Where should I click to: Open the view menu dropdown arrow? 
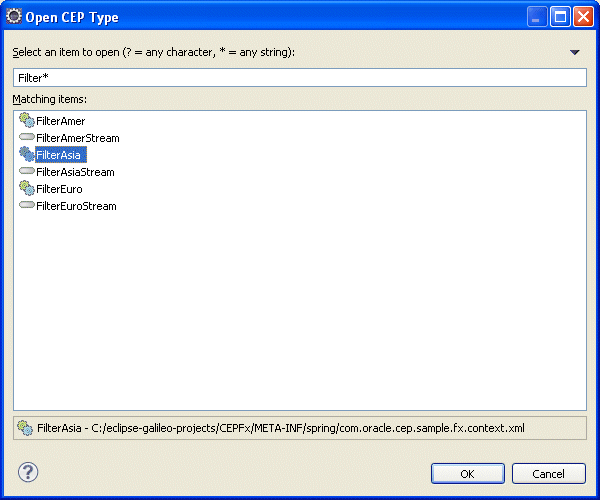(574, 52)
